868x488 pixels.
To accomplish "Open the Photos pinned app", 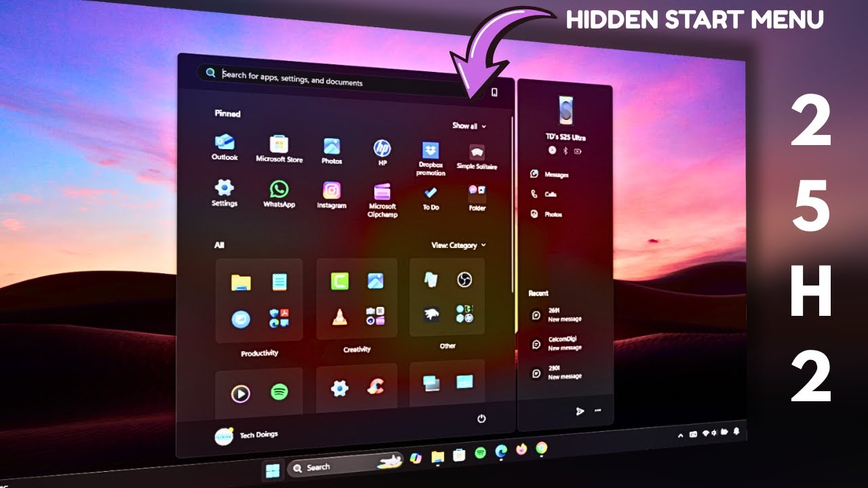I will [x=332, y=151].
